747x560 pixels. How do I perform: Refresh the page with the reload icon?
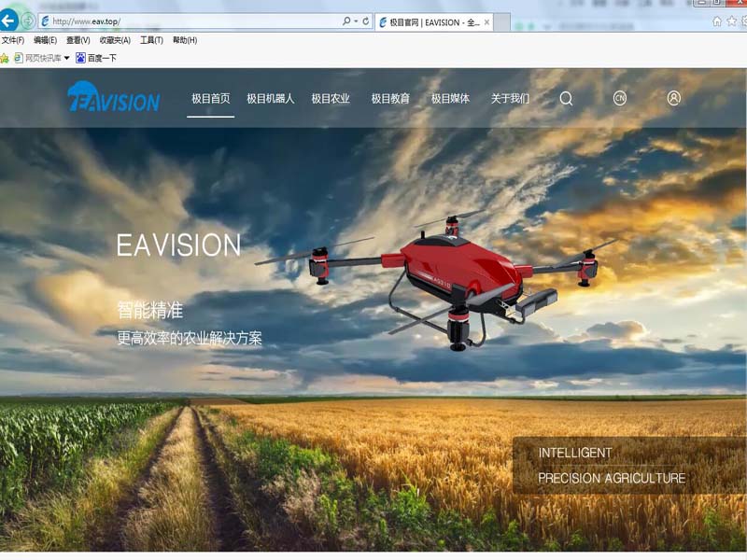365,21
